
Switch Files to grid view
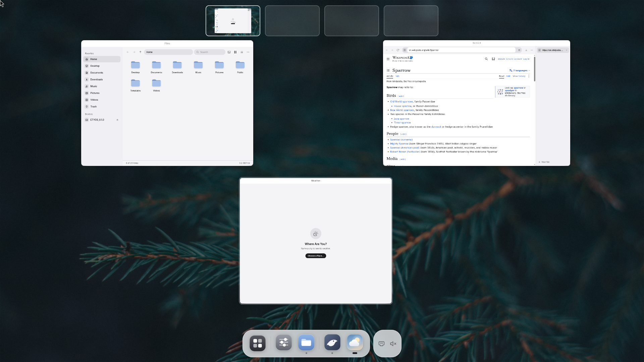point(235,52)
